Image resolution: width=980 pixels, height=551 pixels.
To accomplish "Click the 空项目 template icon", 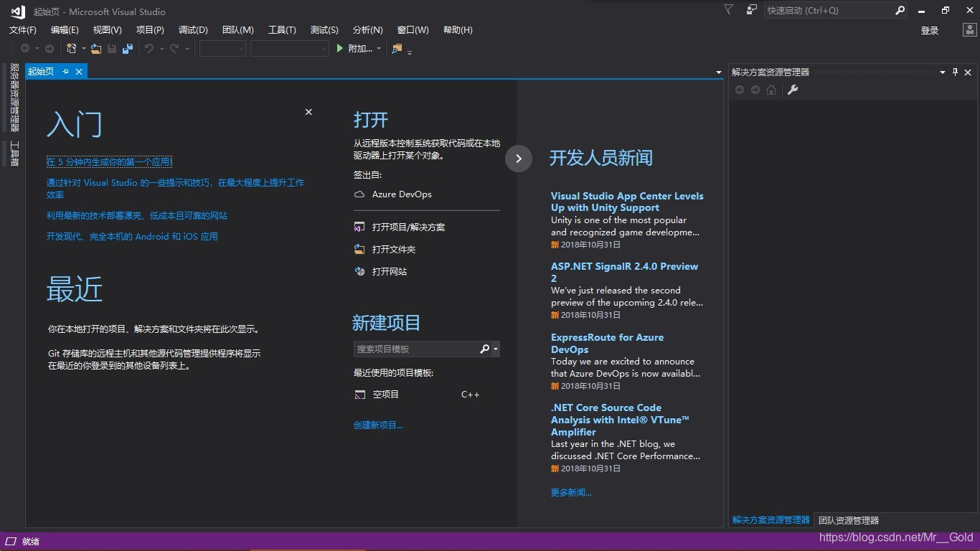I will (360, 395).
